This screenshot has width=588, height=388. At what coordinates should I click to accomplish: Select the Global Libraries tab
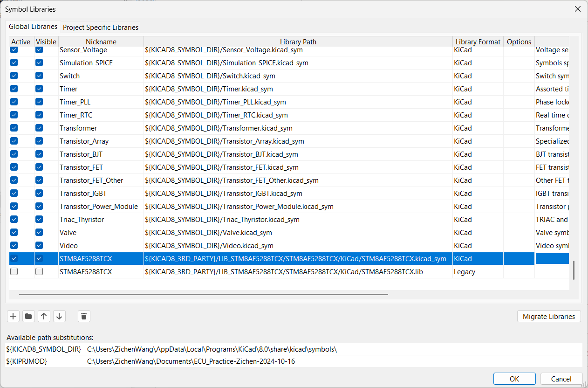click(x=33, y=27)
